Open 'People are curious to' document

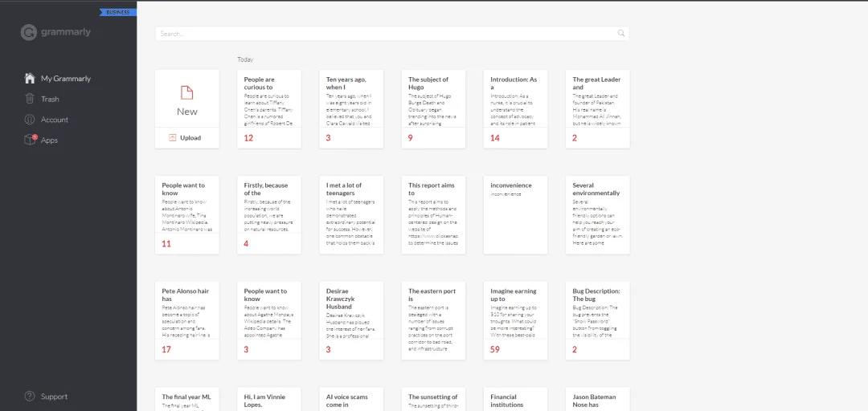[269, 109]
